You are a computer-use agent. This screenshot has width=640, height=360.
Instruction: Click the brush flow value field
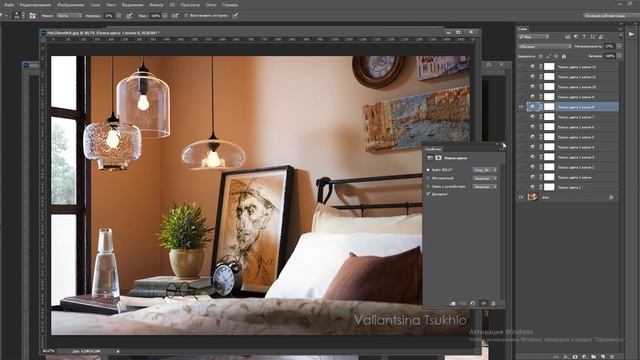(156, 16)
